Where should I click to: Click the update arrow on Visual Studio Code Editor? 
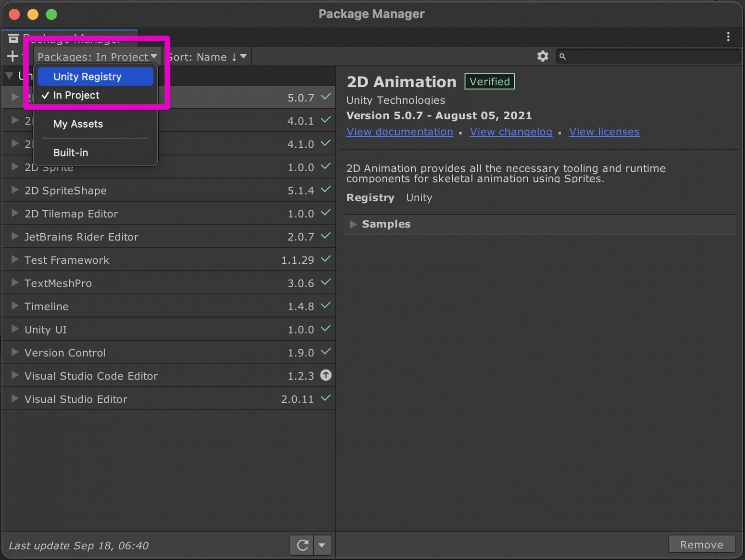pos(325,375)
